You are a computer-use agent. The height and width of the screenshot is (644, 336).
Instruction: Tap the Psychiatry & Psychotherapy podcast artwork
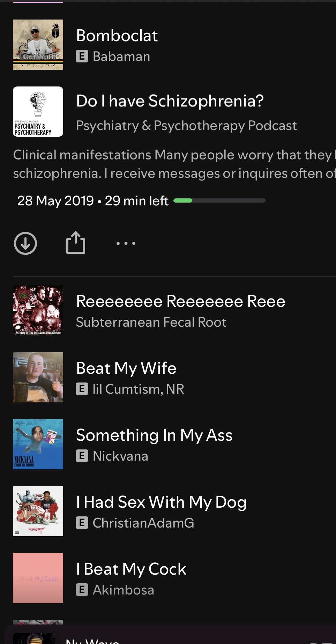pos(38,112)
